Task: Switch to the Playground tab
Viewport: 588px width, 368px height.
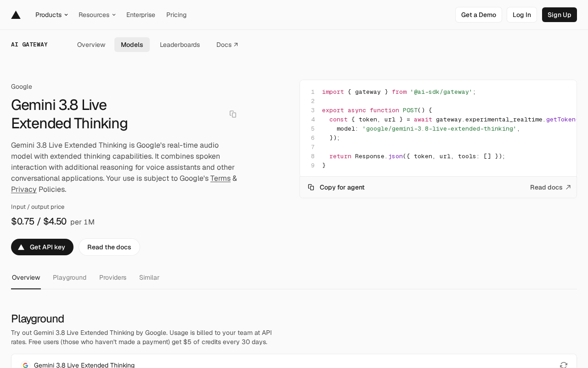Action: 69,277
